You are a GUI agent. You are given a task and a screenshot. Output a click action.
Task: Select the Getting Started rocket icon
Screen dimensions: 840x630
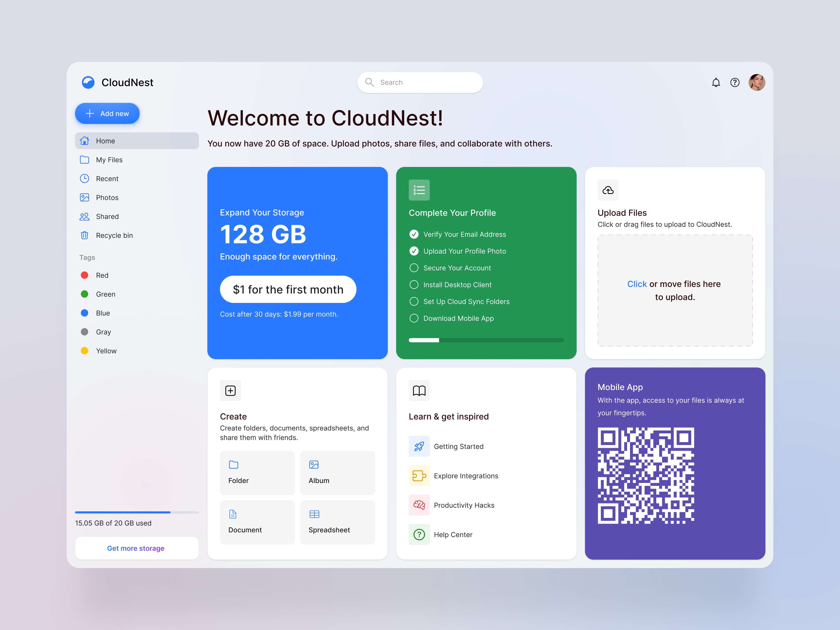(x=419, y=446)
